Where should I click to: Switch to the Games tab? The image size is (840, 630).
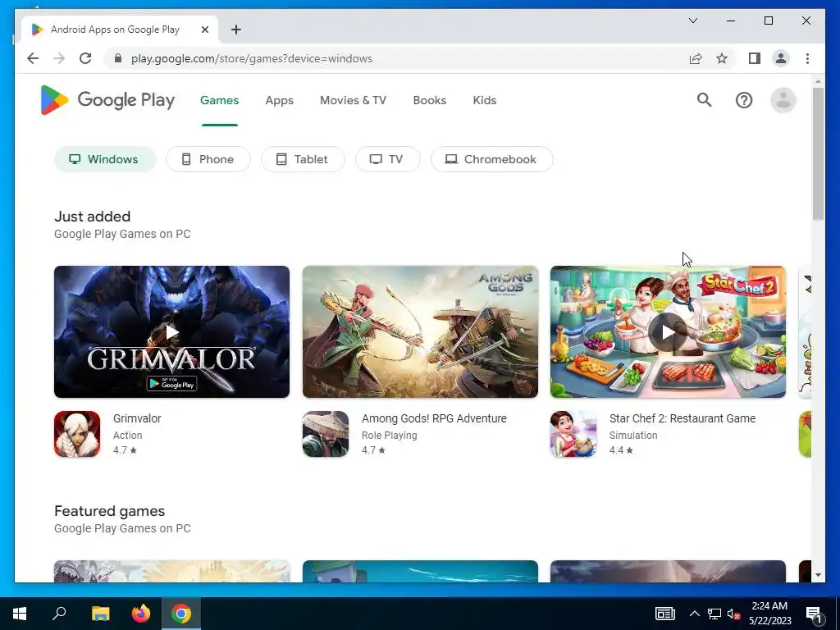click(220, 100)
